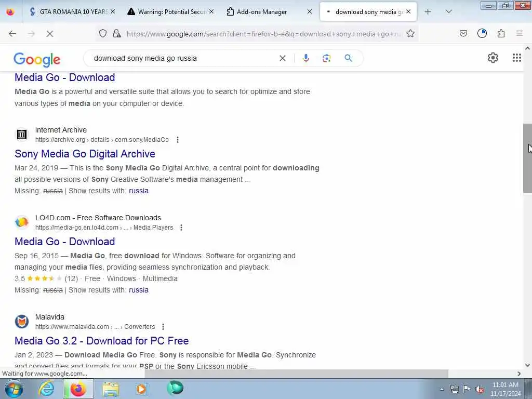Open the topmost Media Go - Download result

[x=65, y=77]
